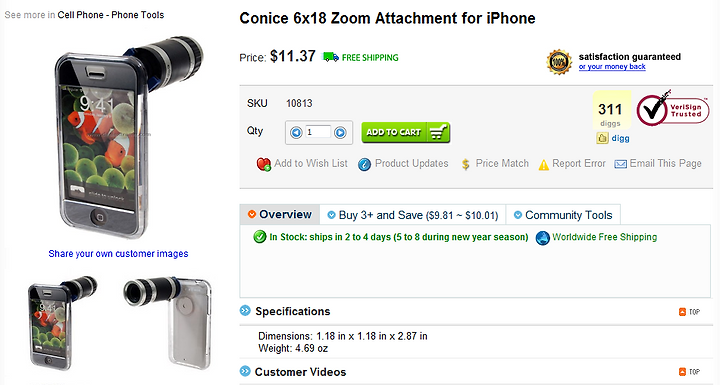720x385 pixels.
Task: Select the Overview tab
Action: click(x=280, y=215)
